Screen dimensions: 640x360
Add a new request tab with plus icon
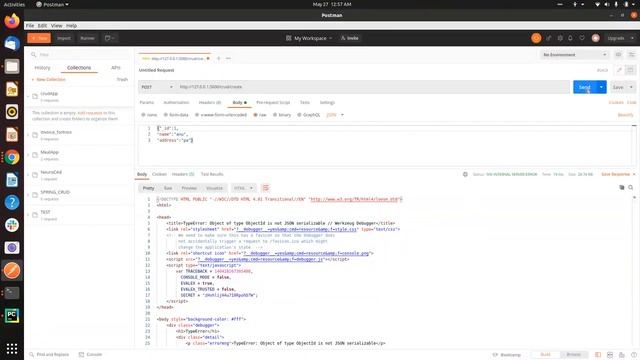click(219, 58)
